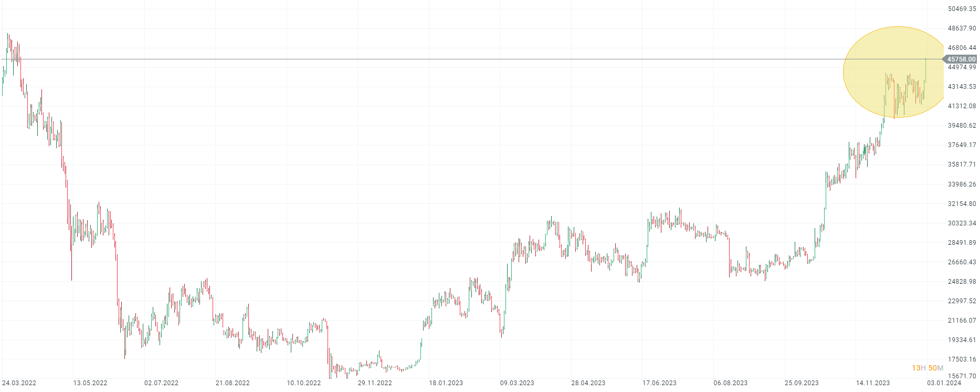Viewport: 980px width, 392px height.
Task: Click the 02.07.2022 date label
Action: coord(161,383)
